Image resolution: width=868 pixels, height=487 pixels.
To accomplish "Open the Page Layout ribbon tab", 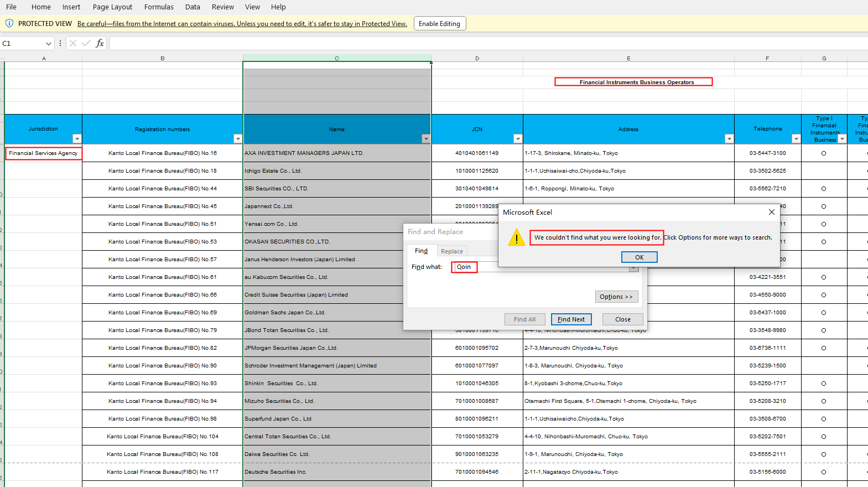I will pos(112,7).
